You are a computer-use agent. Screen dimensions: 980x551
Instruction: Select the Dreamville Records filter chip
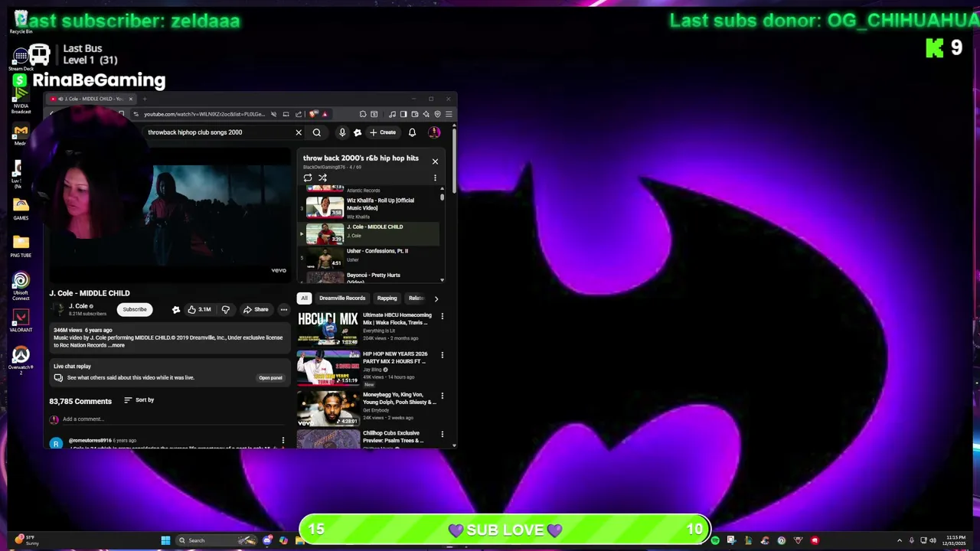(x=342, y=298)
